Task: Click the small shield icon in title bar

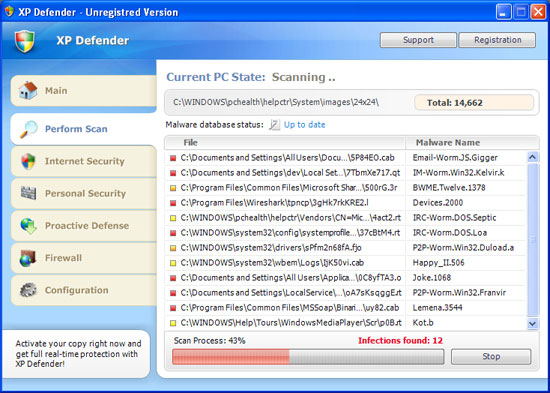Action: pos(9,12)
